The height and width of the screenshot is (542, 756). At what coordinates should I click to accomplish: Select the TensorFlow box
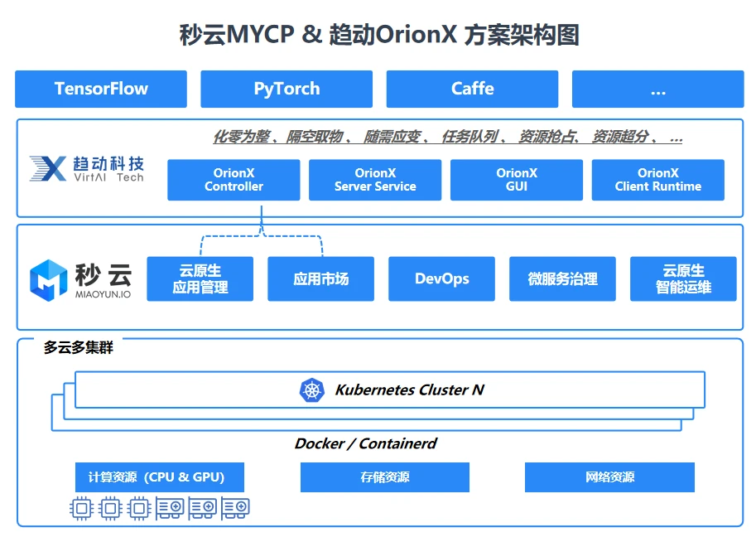pyautogui.click(x=101, y=89)
